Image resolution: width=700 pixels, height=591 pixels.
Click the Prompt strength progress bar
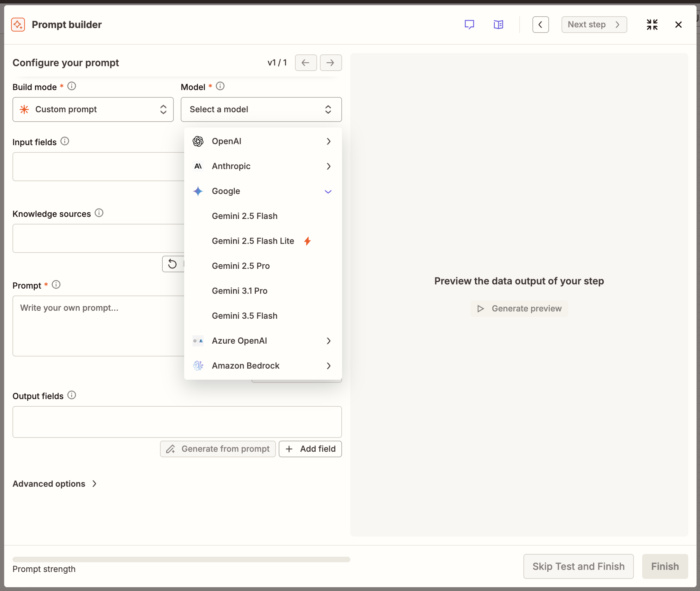coord(181,559)
